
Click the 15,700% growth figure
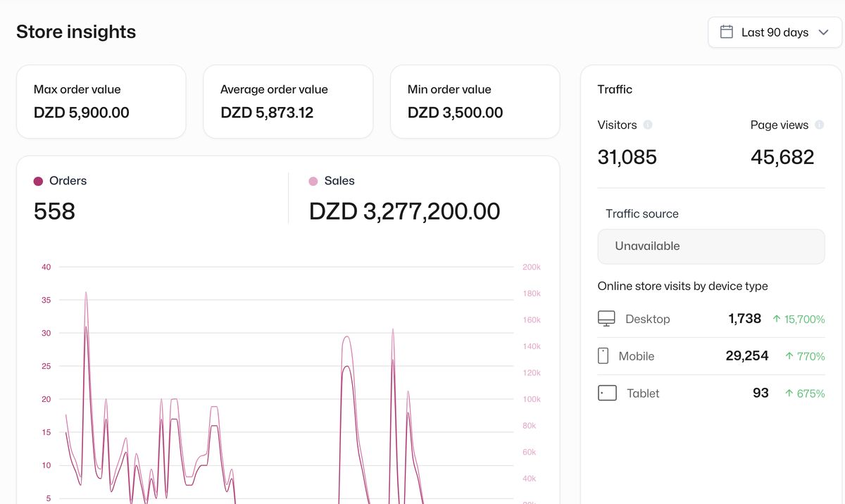(x=805, y=319)
